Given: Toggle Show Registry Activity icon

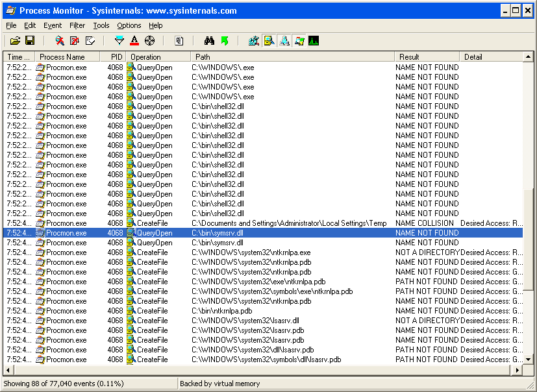Looking at the screenshot, I should pyautogui.click(x=254, y=41).
